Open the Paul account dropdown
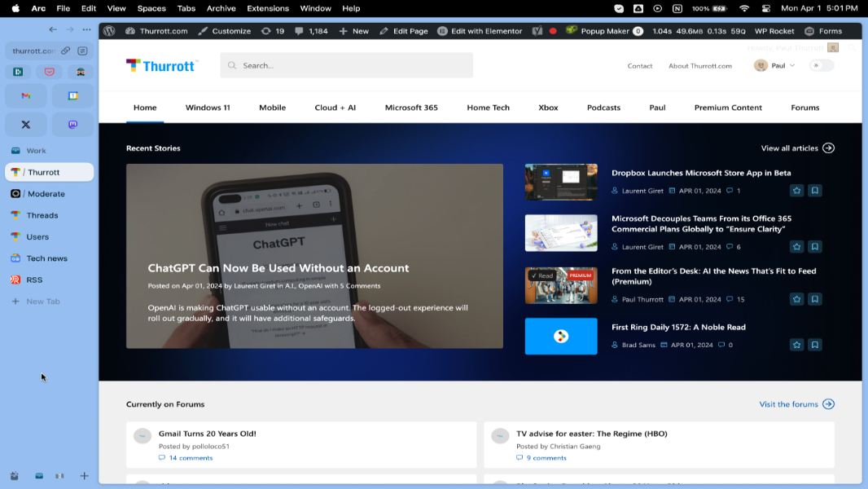 (774, 66)
